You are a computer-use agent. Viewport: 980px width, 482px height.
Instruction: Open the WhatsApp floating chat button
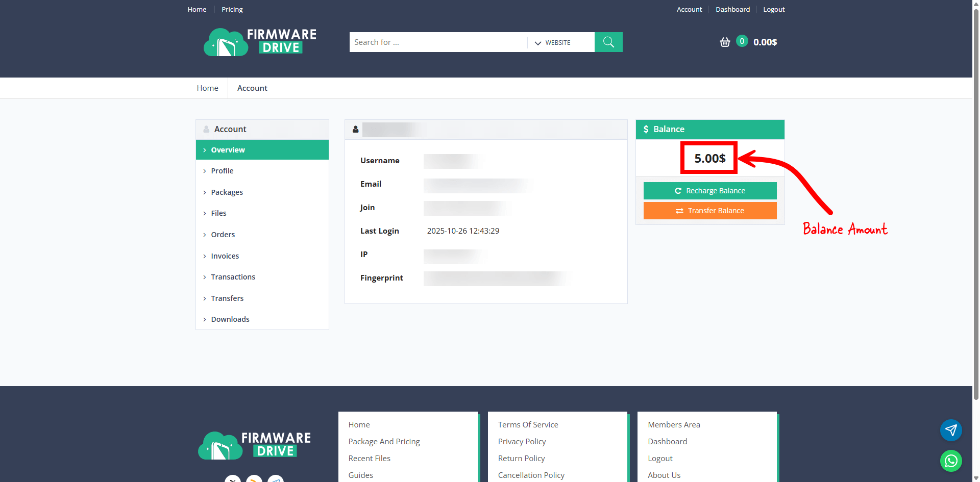[951, 461]
